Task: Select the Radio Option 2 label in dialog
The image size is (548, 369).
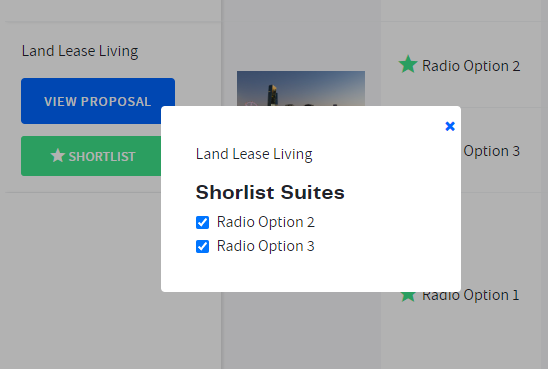Action: coord(266,222)
